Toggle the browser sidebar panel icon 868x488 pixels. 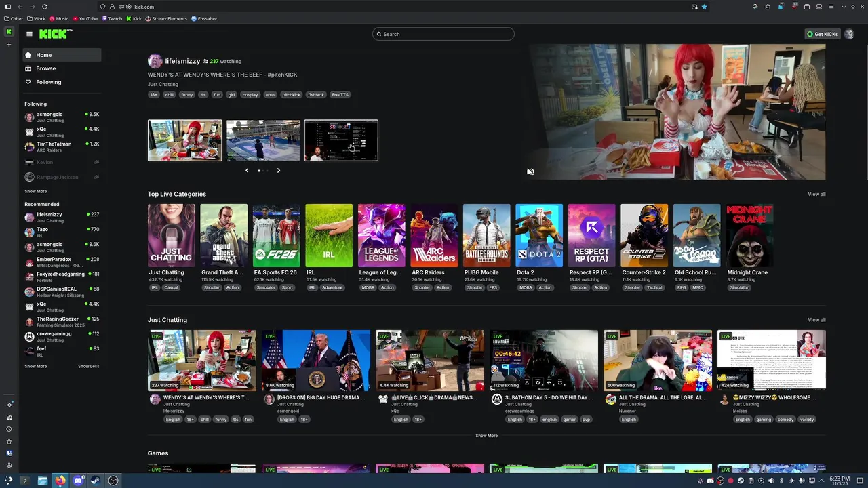tap(8, 7)
